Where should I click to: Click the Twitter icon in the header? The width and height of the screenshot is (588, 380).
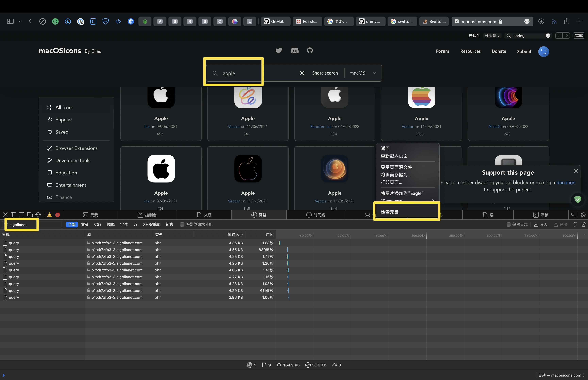point(279,51)
